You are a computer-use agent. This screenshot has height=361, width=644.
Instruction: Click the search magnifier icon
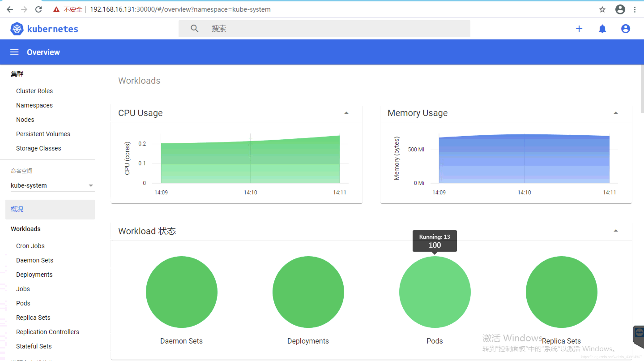pos(194,28)
